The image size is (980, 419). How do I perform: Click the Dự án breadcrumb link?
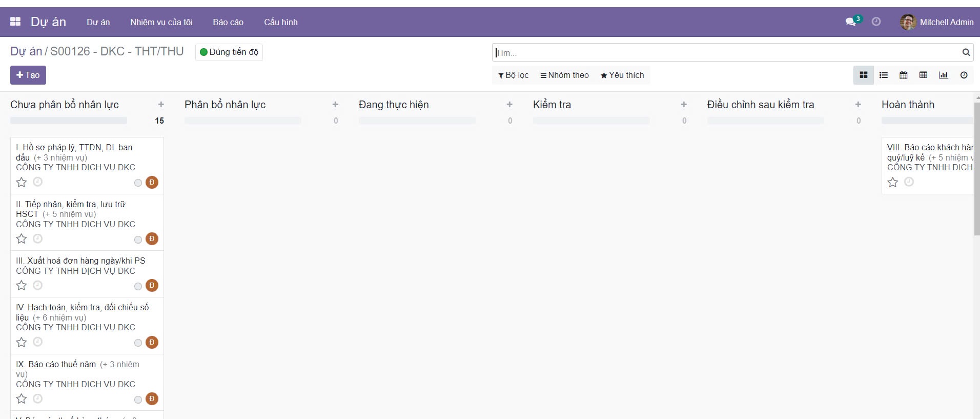26,51
